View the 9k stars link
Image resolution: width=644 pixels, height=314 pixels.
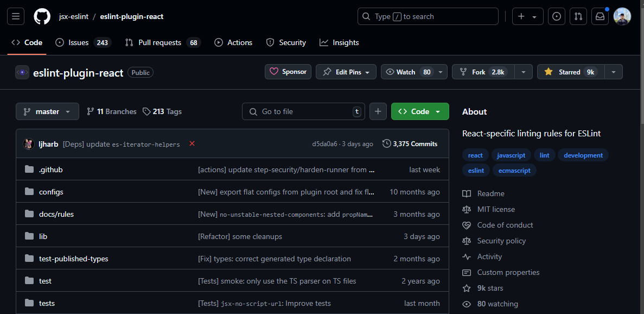[483, 288]
